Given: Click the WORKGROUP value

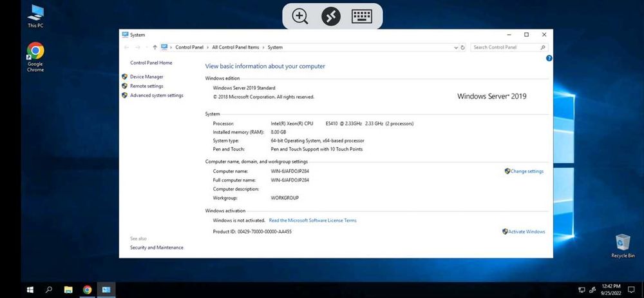Looking at the screenshot, I should click(285, 198).
